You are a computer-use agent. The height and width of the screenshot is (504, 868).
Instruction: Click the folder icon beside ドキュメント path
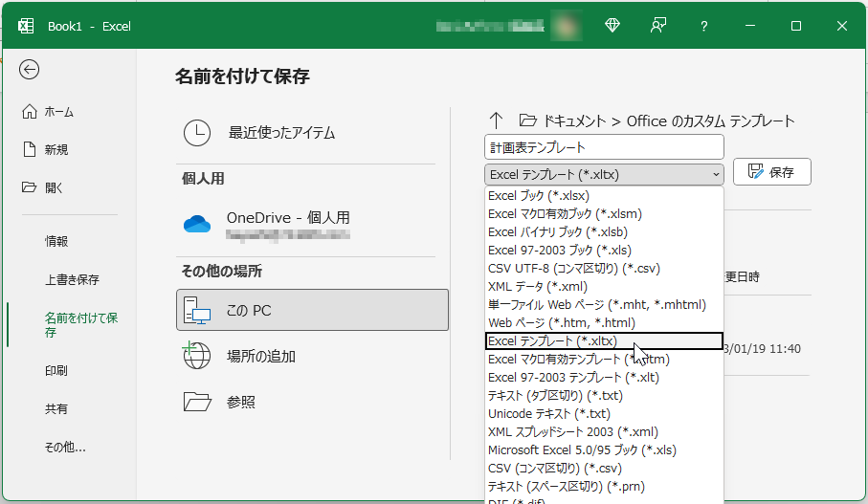pyautogui.click(x=527, y=121)
